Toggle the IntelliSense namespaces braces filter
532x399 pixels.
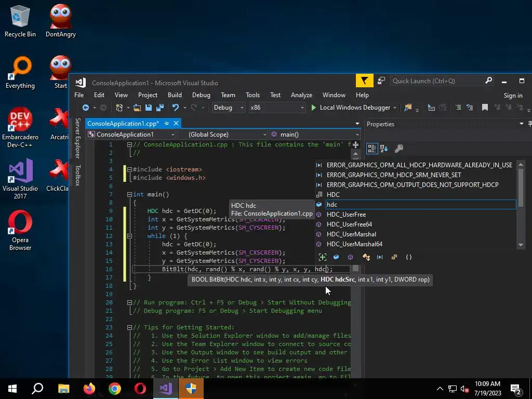click(x=409, y=257)
